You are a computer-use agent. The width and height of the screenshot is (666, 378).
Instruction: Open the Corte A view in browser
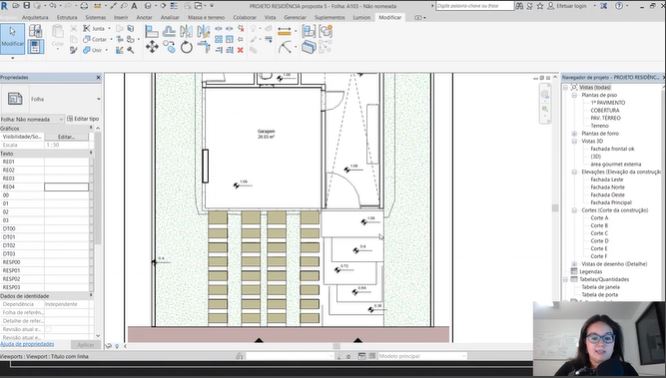(x=599, y=218)
